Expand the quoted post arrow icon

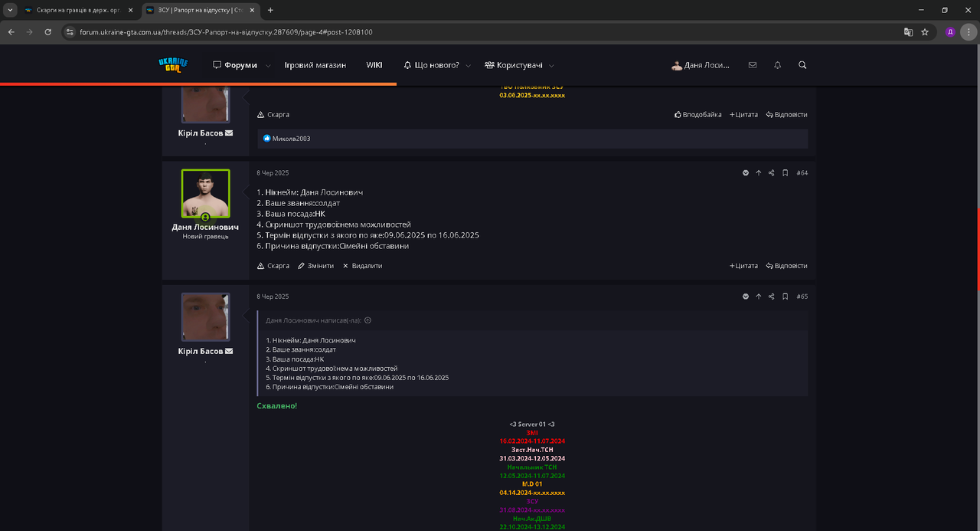367,320
